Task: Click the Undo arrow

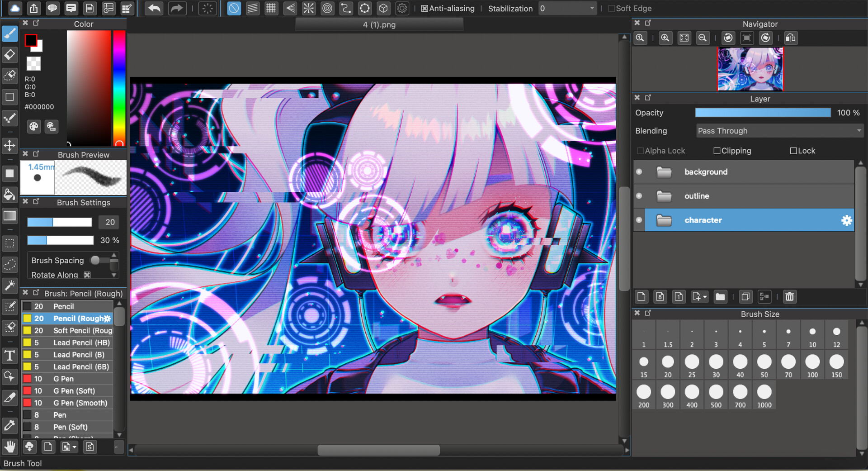Action: tap(154, 8)
